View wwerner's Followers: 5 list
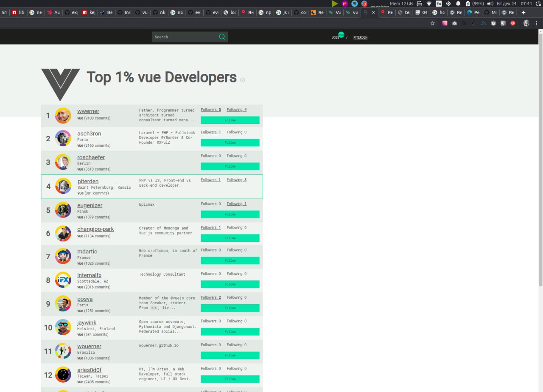 click(211, 110)
